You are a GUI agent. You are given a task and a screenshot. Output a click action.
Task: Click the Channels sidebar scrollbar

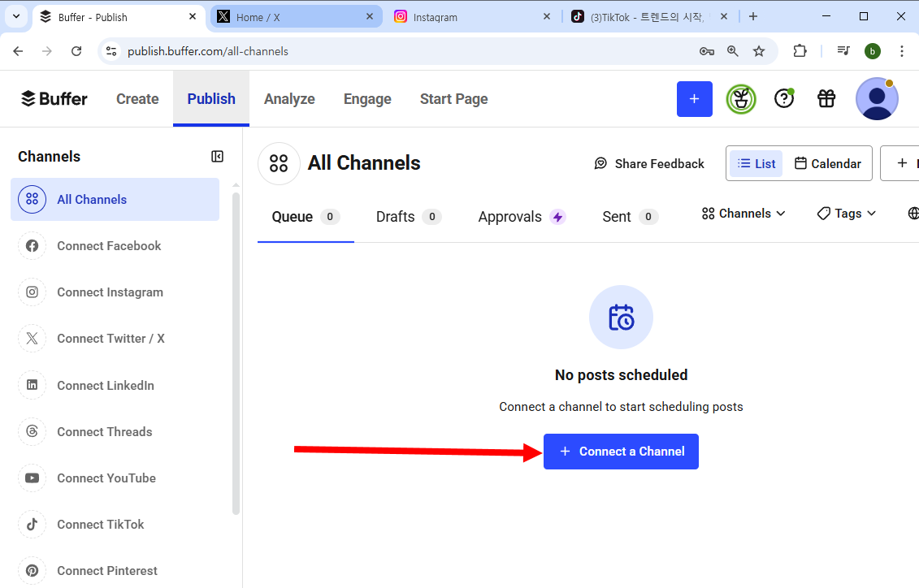point(236,354)
